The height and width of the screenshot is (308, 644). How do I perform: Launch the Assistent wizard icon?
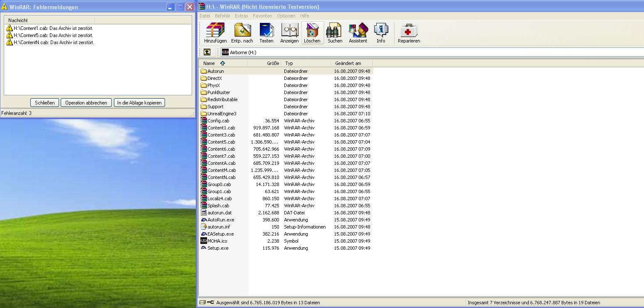click(x=358, y=33)
